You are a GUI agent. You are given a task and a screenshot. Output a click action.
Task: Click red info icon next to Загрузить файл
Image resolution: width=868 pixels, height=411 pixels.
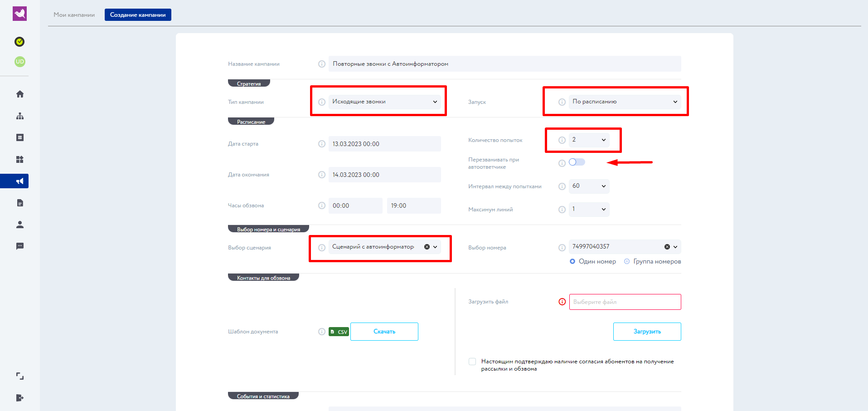pos(562,302)
